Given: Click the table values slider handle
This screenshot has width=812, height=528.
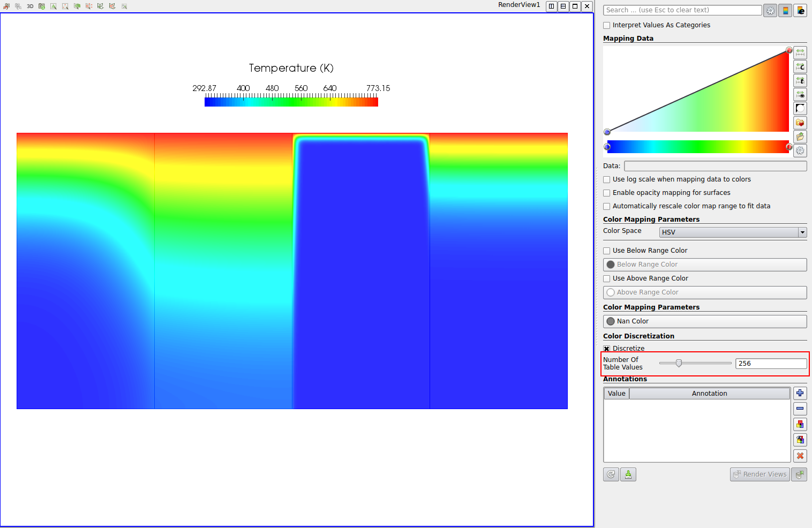Looking at the screenshot, I should click(679, 363).
